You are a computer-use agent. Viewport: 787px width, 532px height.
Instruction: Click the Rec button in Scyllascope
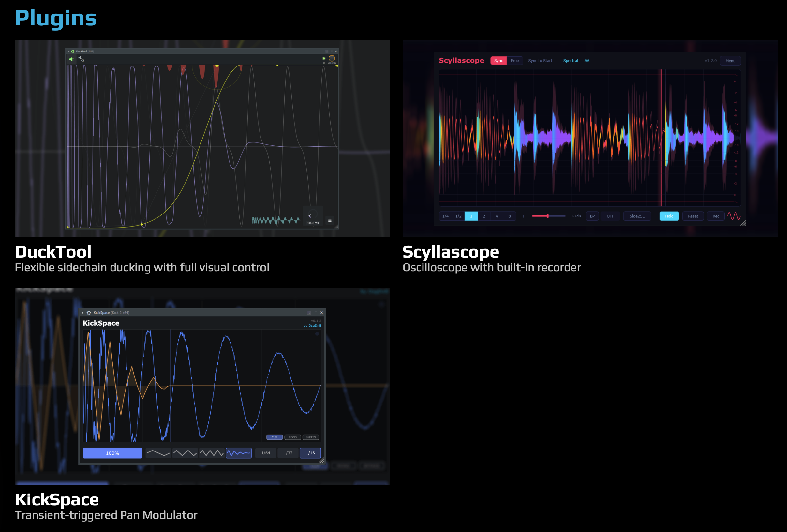pyautogui.click(x=716, y=216)
